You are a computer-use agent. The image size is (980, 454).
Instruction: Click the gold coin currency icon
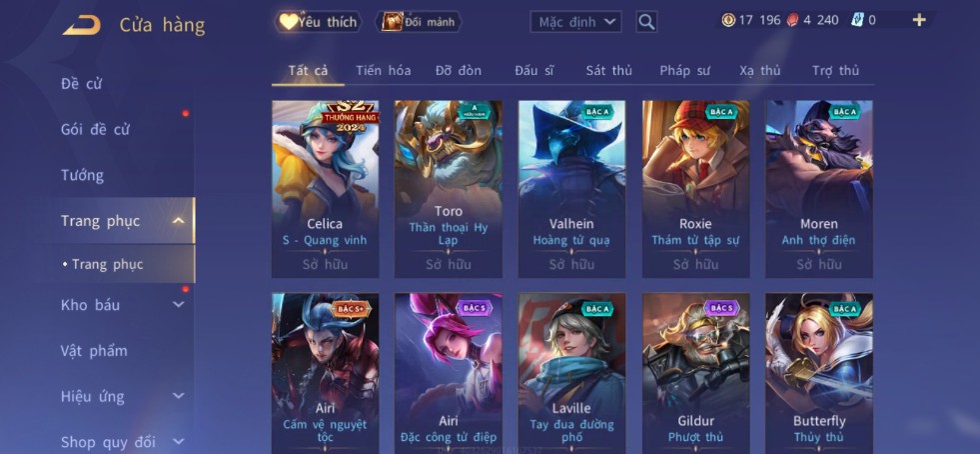click(x=728, y=20)
